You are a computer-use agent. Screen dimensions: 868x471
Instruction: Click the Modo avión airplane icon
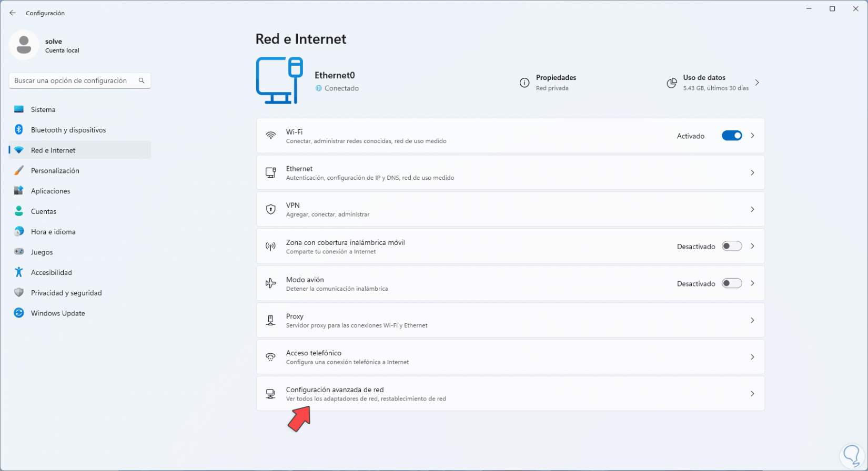pyautogui.click(x=271, y=283)
